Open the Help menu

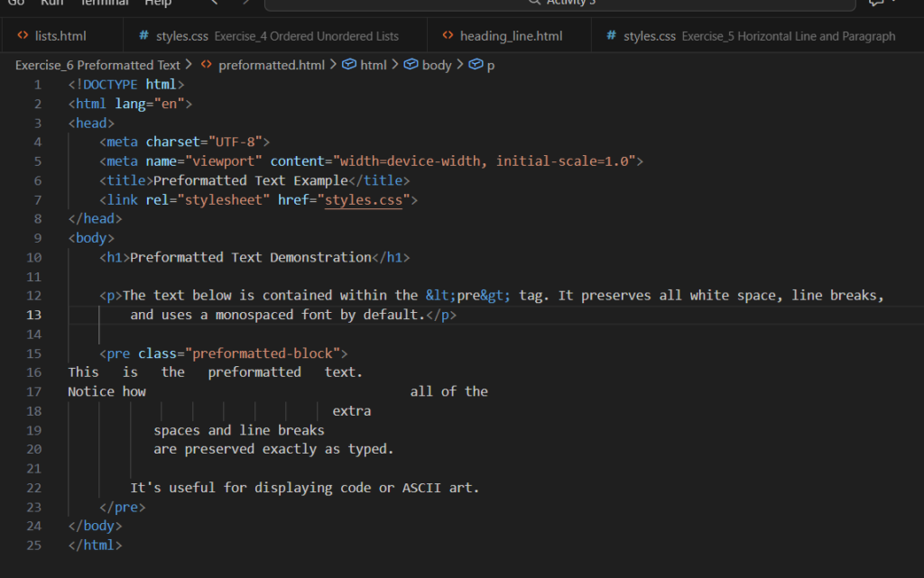point(158,3)
